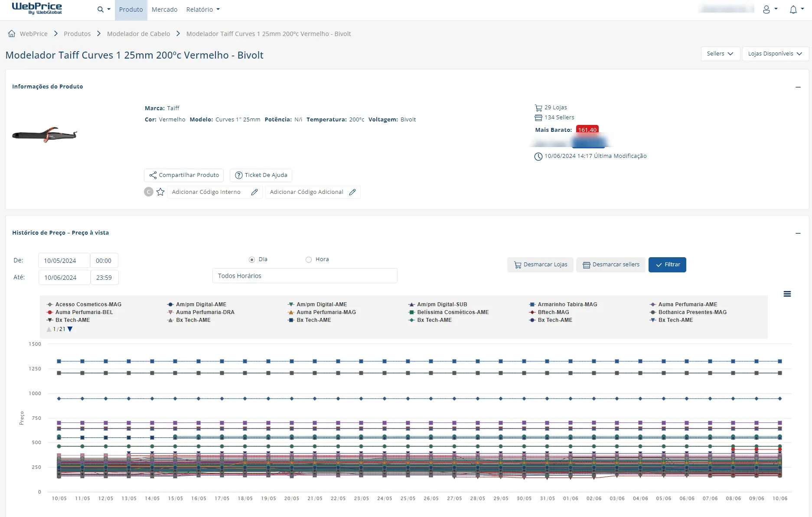Toggle Auma Perfumaria-MAG legend series
The image size is (812, 517).
(x=322, y=312)
